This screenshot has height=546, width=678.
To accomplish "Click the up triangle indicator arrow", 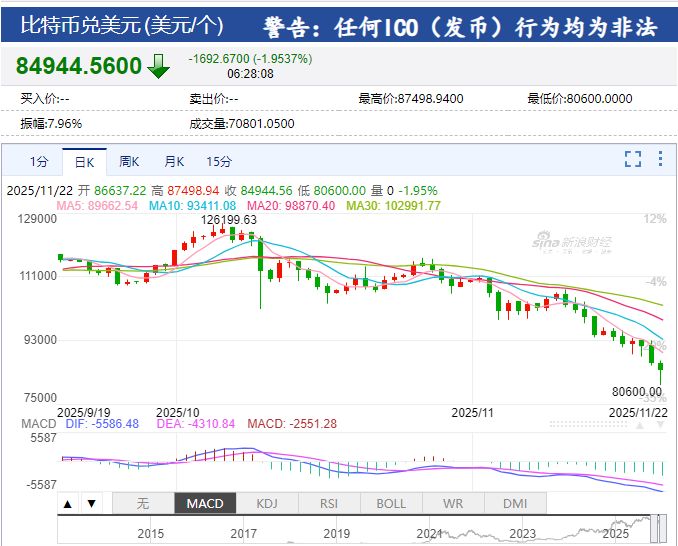I will pyautogui.click(x=69, y=503).
